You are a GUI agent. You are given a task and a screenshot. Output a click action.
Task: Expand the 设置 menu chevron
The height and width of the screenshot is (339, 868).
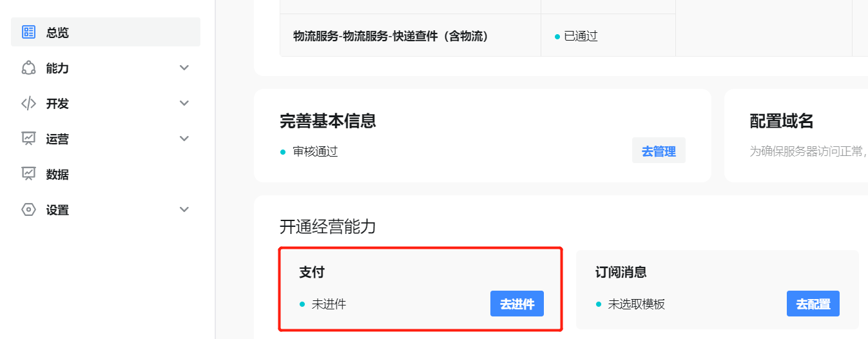(184, 209)
